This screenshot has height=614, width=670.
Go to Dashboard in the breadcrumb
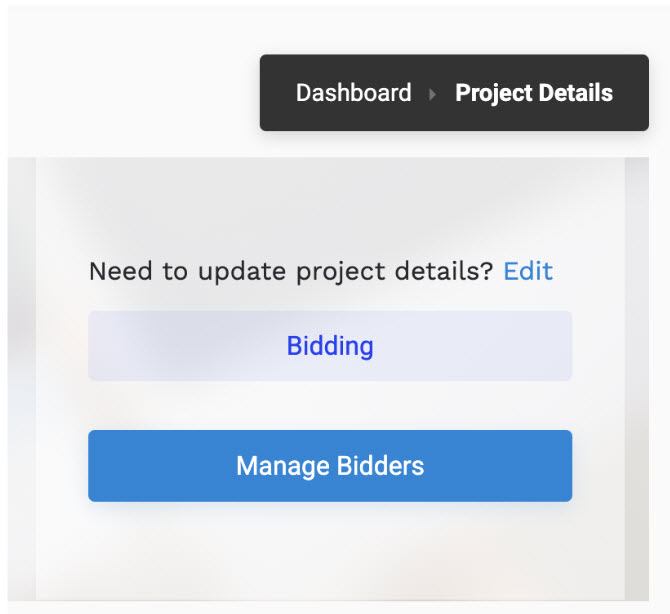pos(353,93)
